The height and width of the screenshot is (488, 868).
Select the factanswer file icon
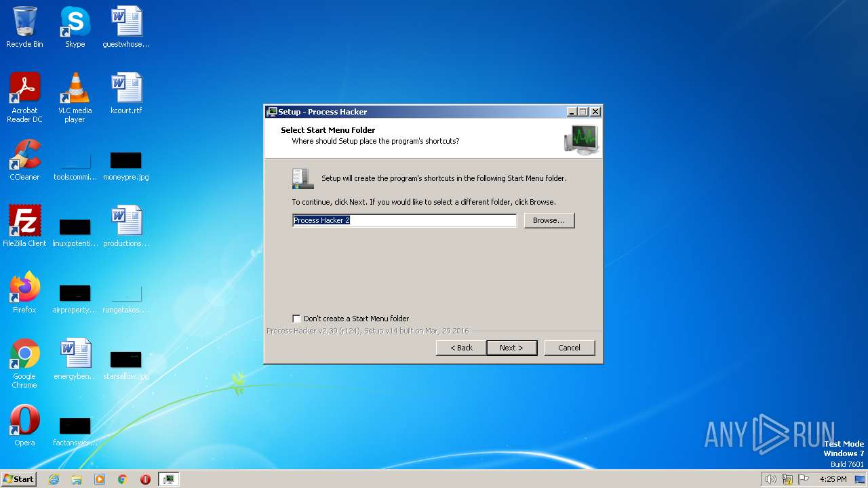[75, 431]
